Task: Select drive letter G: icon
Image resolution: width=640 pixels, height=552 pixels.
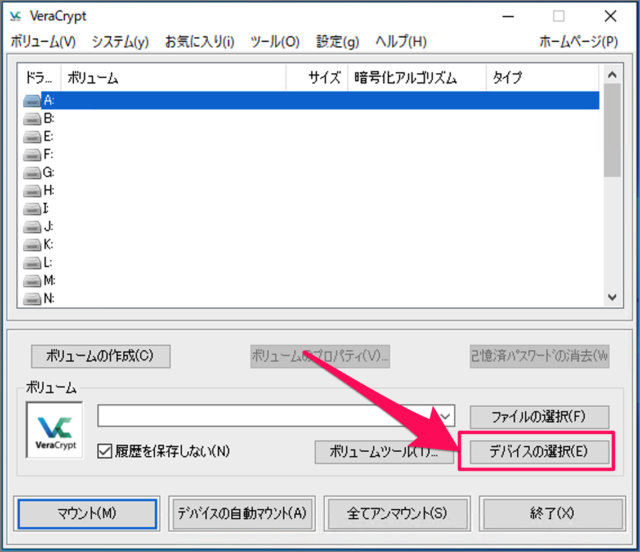Action: coord(33,172)
